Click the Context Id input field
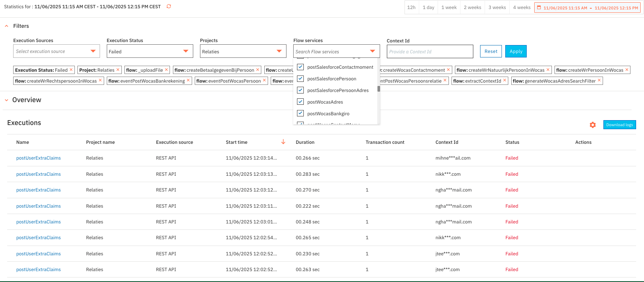644x282 pixels. click(x=429, y=51)
